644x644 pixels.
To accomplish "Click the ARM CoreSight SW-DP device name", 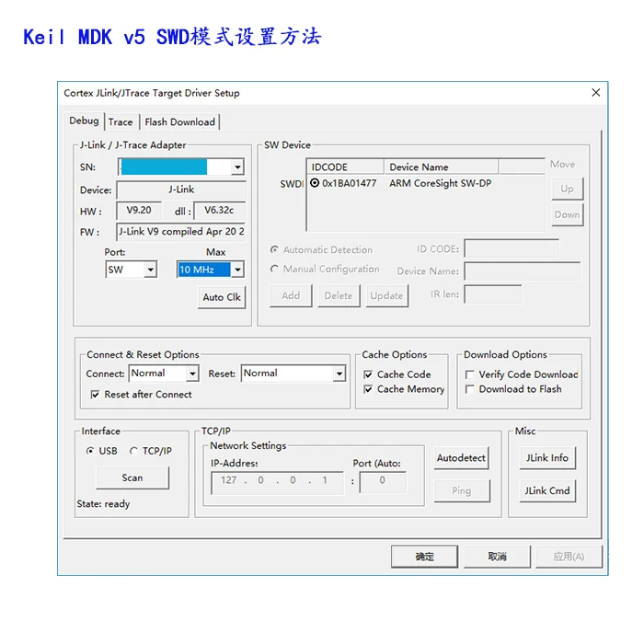I will pyautogui.click(x=441, y=183).
